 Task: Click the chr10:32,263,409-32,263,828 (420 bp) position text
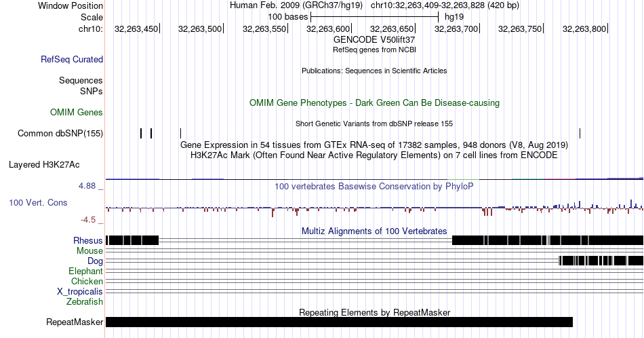point(445,5)
